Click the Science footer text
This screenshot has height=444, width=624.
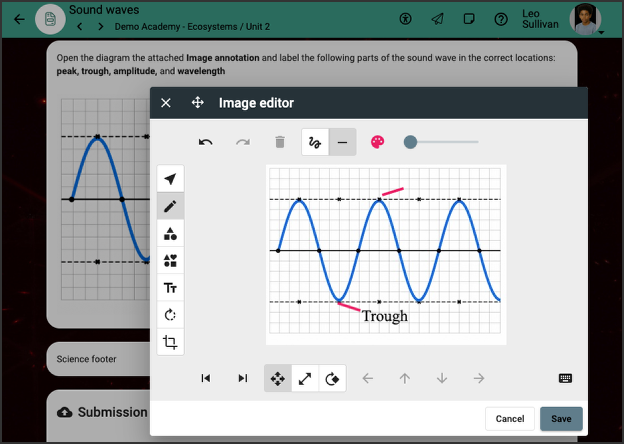(x=86, y=359)
